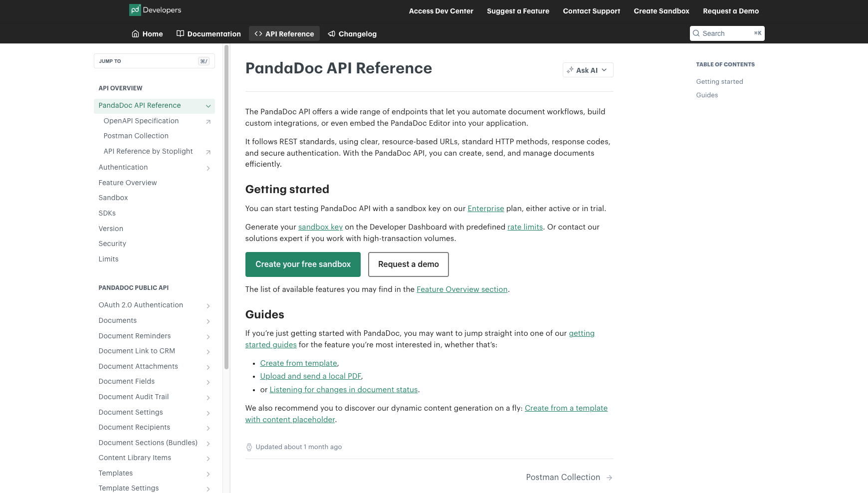Open the Feature Overview section link
The height and width of the screenshot is (493, 868).
462,289
